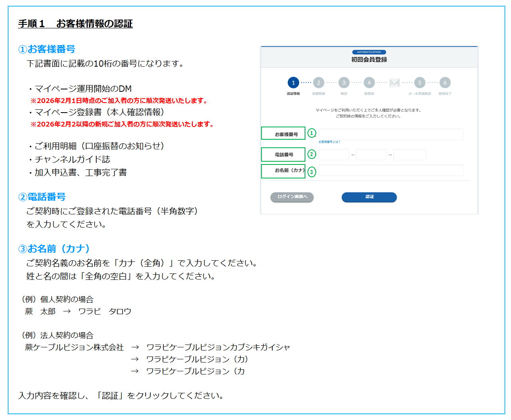Viewport: 511px width, 420px height.
Task: Open the お客様番号とは? help link
Action: 329,142
